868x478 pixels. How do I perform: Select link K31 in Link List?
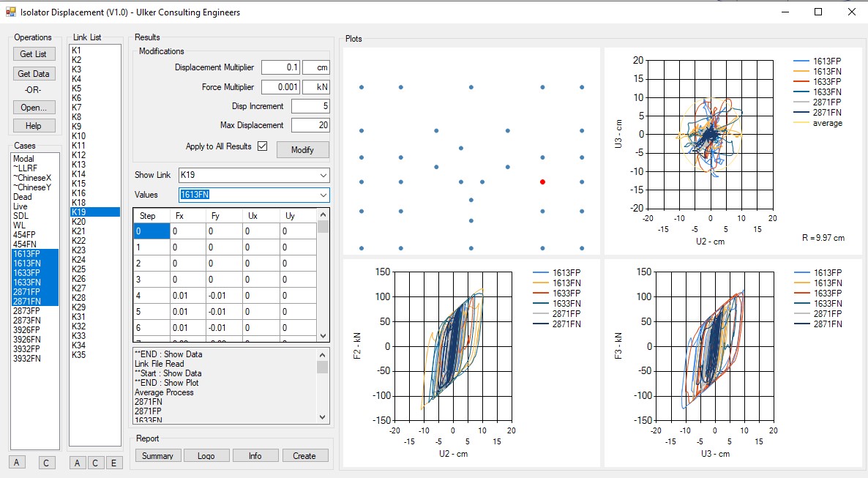(94, 317)
